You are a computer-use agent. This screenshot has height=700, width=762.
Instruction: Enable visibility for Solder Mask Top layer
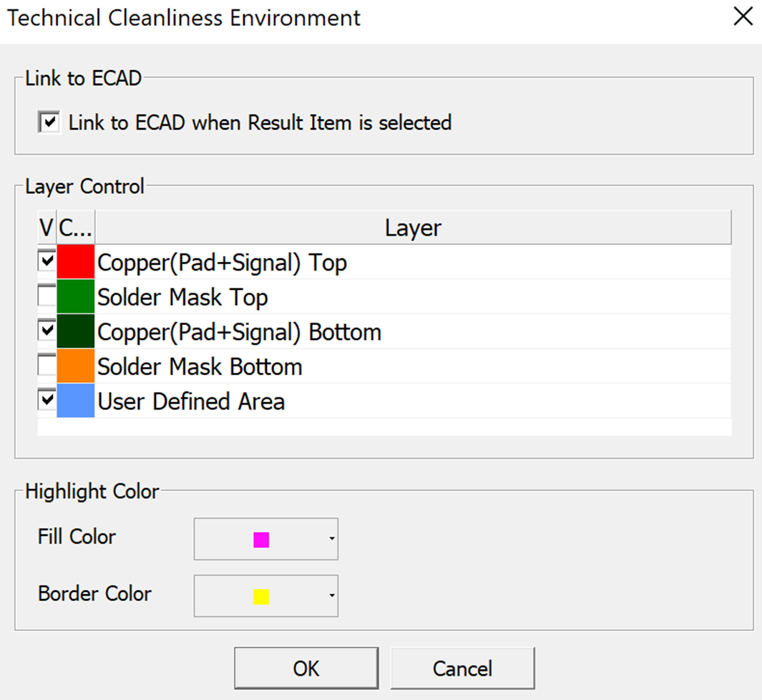pos(47,296)
